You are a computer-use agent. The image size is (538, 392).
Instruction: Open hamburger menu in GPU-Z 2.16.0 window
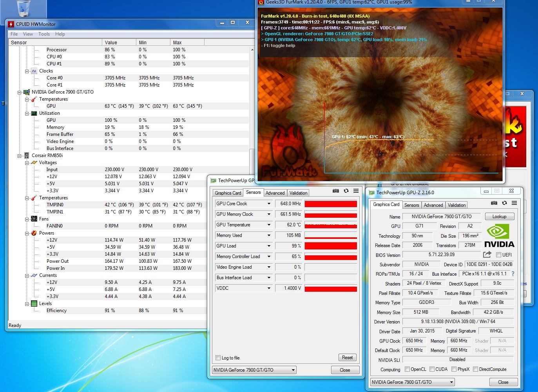[x=514, y=203]
